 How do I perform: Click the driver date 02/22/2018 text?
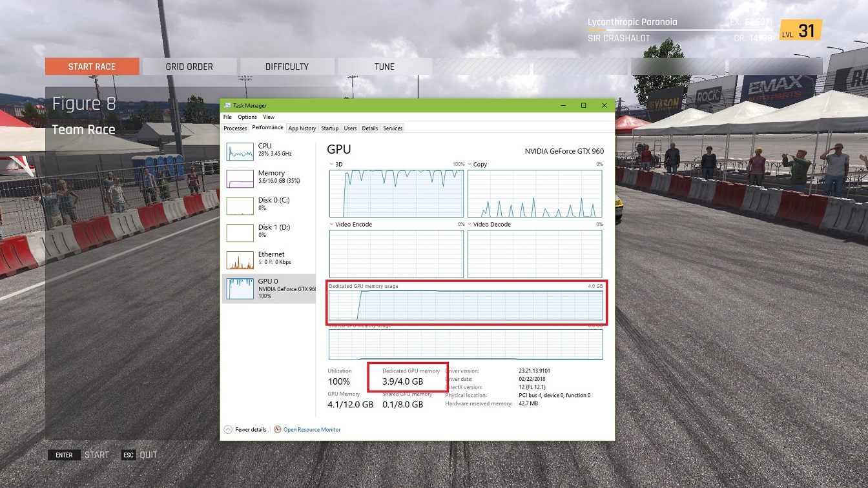[532, 379]
